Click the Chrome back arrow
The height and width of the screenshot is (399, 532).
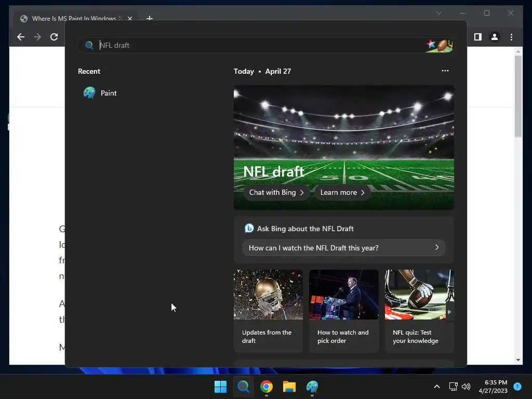click(x=21, y=37)
